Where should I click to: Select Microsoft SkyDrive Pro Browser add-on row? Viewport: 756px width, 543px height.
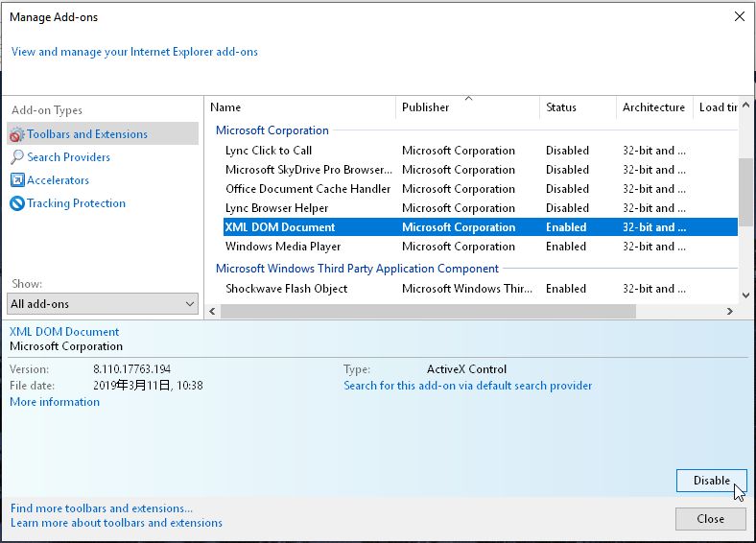tap(481, 170)
